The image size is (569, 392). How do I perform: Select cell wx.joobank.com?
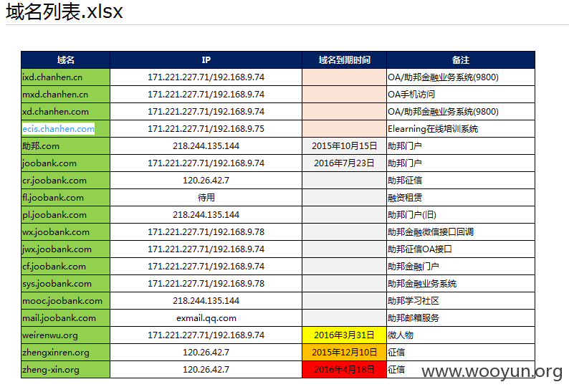(66, 232)
